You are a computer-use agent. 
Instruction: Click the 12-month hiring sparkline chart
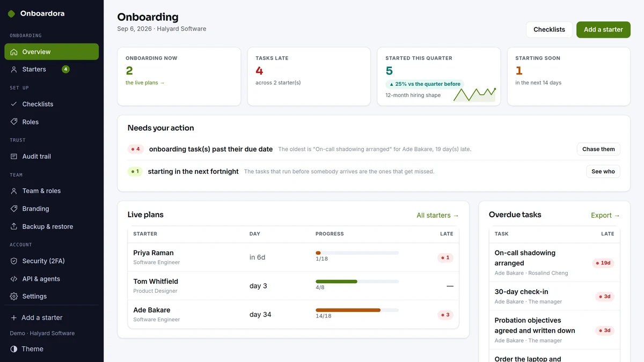pyautogui.click(x=475, y=94)
